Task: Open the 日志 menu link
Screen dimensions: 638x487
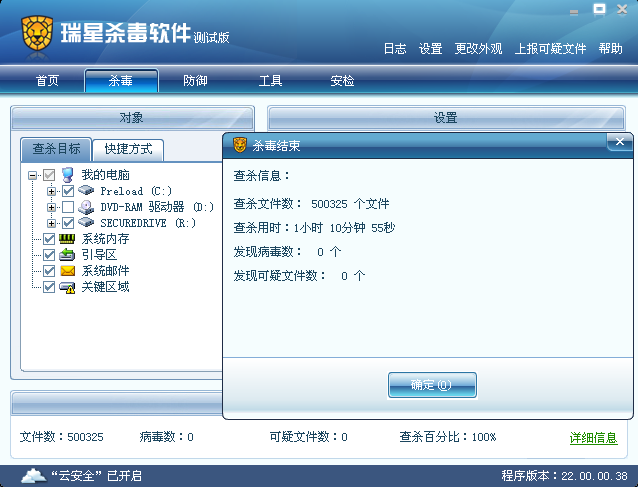Action: (x=395, y=49)
